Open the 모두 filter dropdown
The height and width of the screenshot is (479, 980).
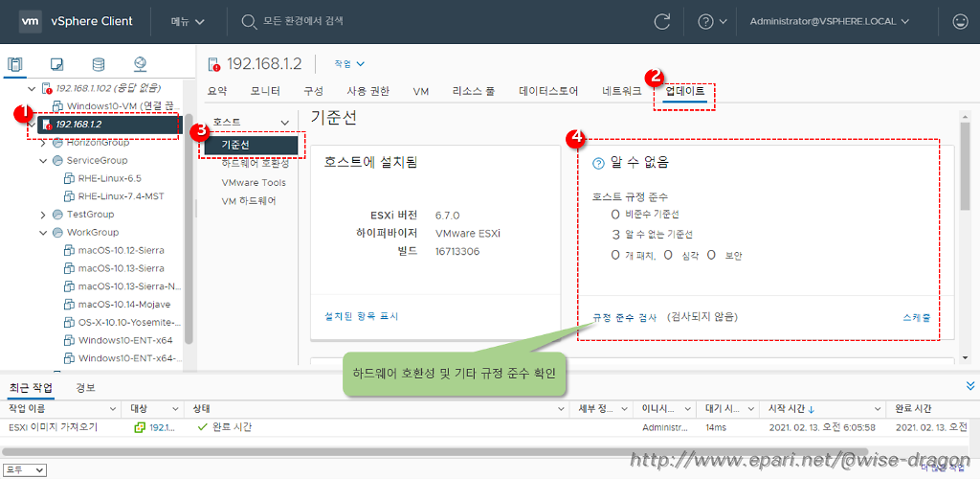point(25,469)
